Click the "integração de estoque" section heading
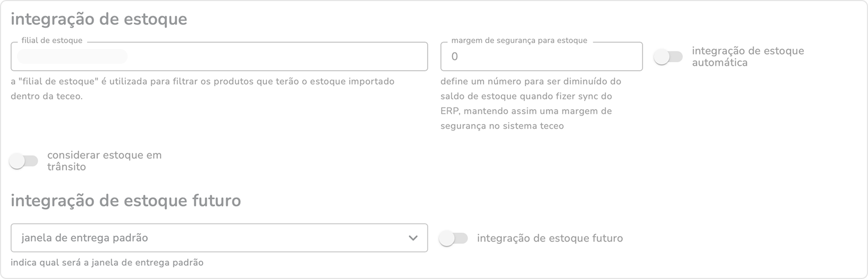This screenshot has height=279, width=868. click(99, 19)
